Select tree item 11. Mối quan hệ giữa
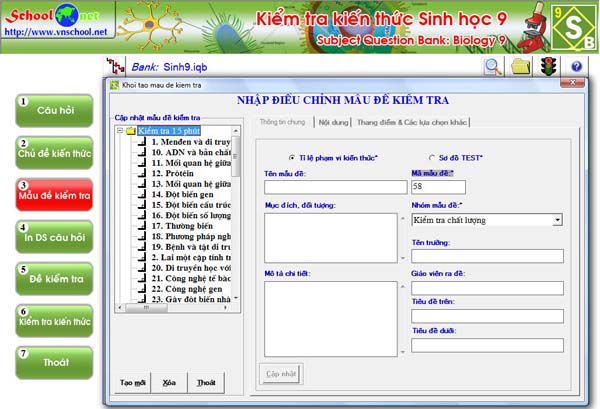 (191, 163)
